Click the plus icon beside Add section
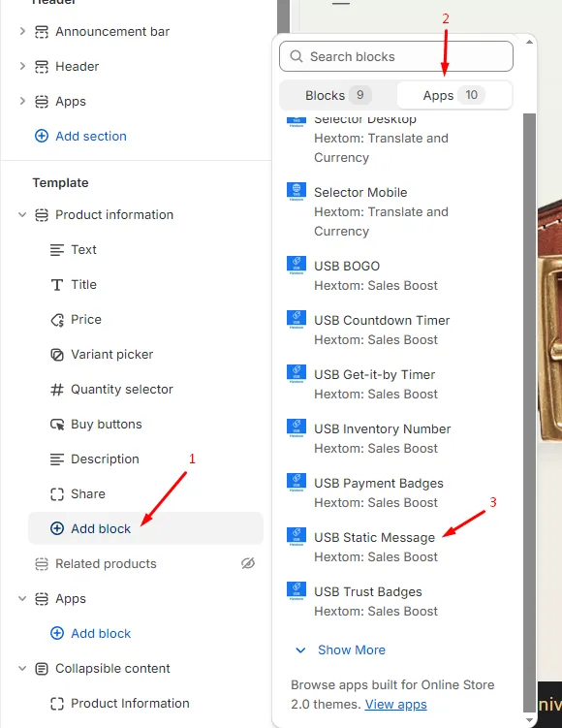Viewport: 562px width, 728px height. 42,136
